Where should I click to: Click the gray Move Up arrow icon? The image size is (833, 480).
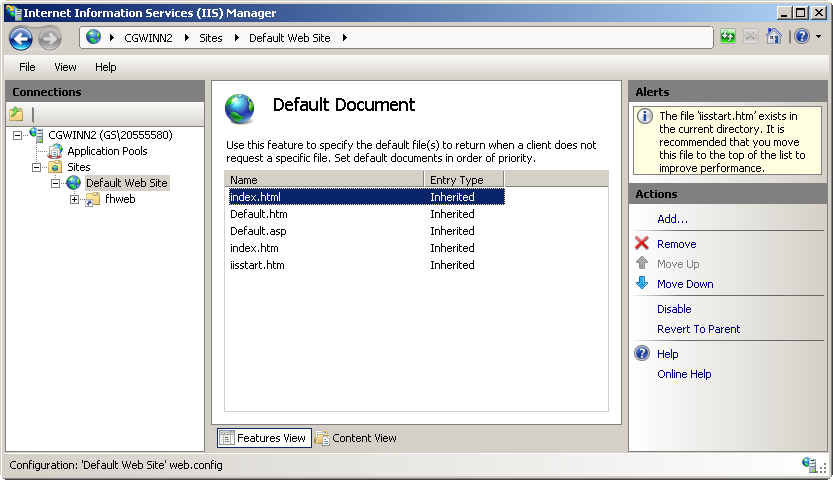point(642,263)
